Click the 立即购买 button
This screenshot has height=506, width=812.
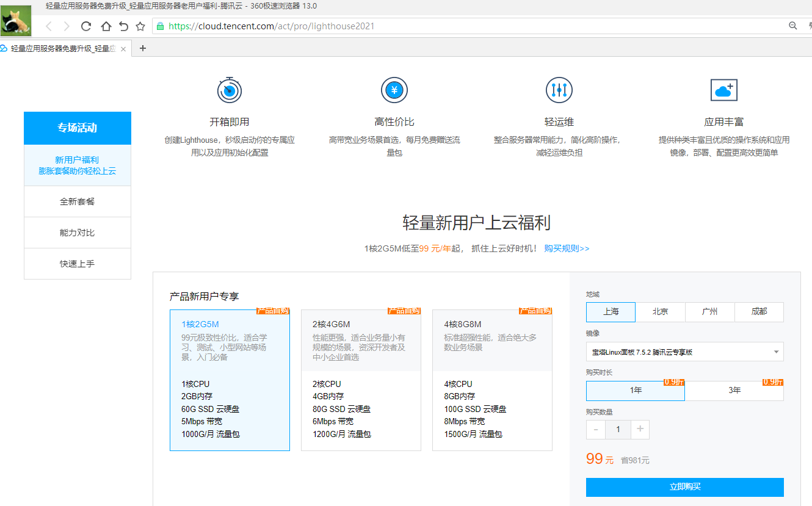(x=684, y=487)
